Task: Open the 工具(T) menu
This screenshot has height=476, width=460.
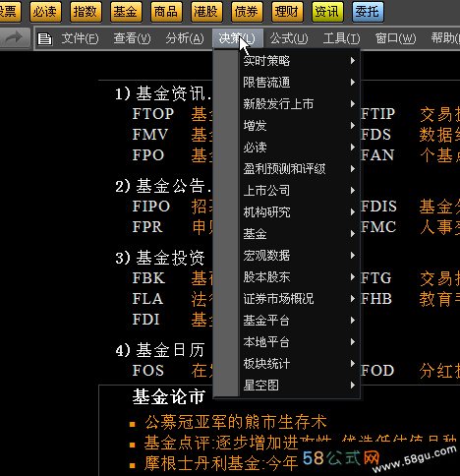Action: pyautogui.click(x=341, y=38)
